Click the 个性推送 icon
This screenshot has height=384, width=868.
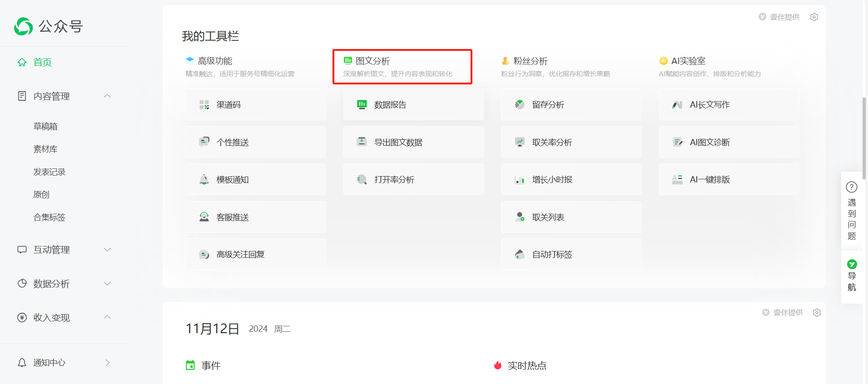[204, 142]
